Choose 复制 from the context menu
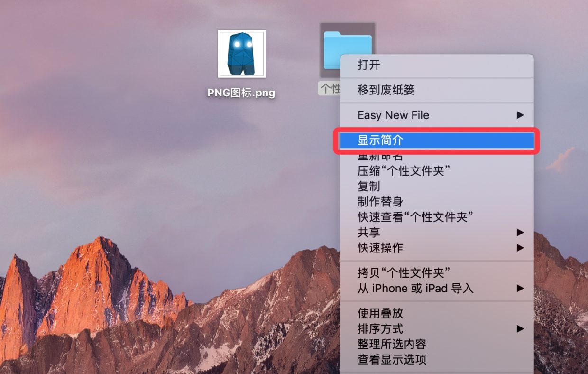The image size is (588, 374). [x=437, y=186]
